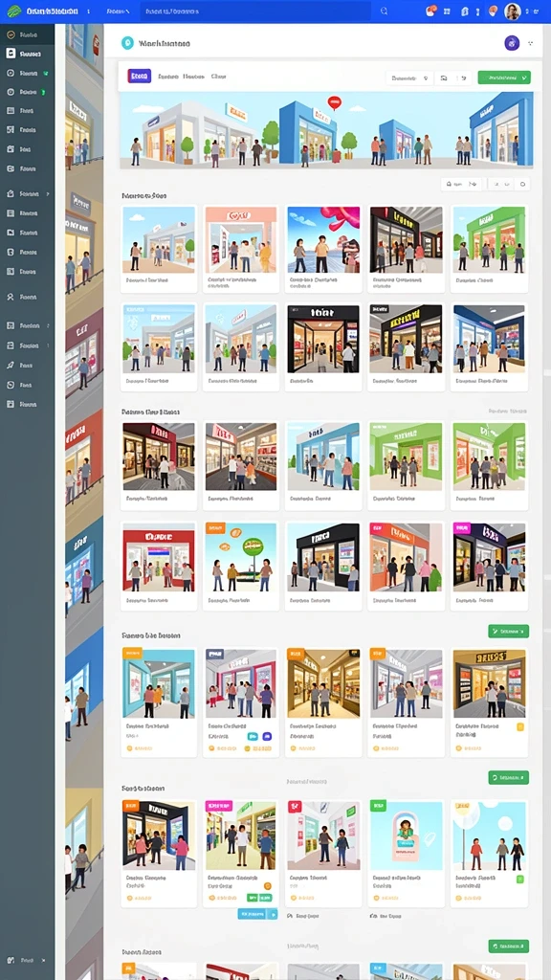The width and height of the screenshot is (551, 980).
Task: Click the light blue button below the last full card row
Action: point(257,914)
